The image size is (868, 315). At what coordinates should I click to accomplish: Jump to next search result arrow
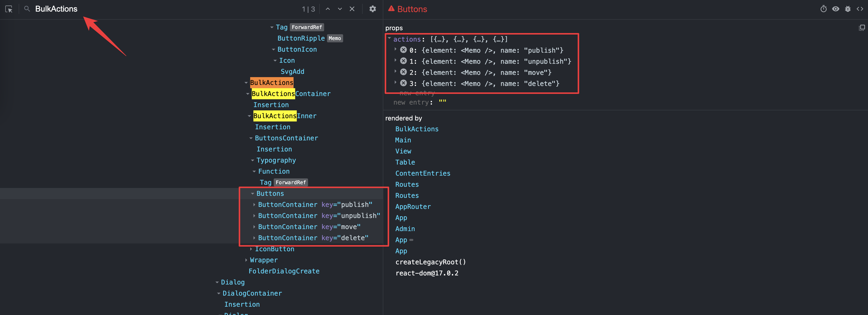340,9
